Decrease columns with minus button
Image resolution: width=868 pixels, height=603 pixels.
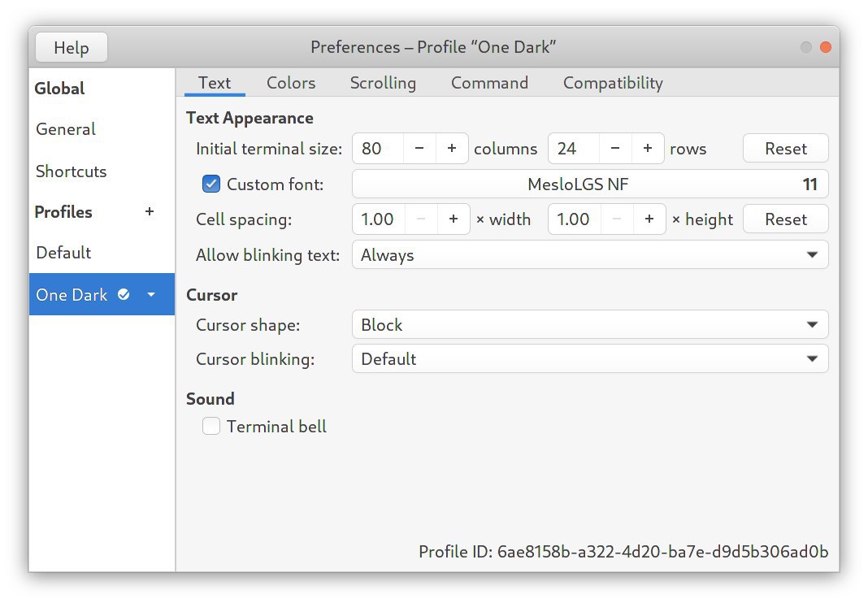[x=419, y=149]
